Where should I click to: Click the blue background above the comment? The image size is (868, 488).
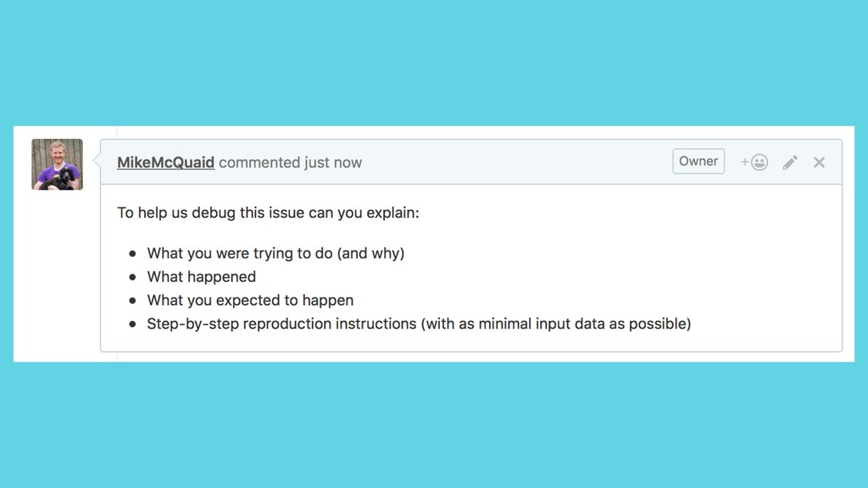point(434,63)
